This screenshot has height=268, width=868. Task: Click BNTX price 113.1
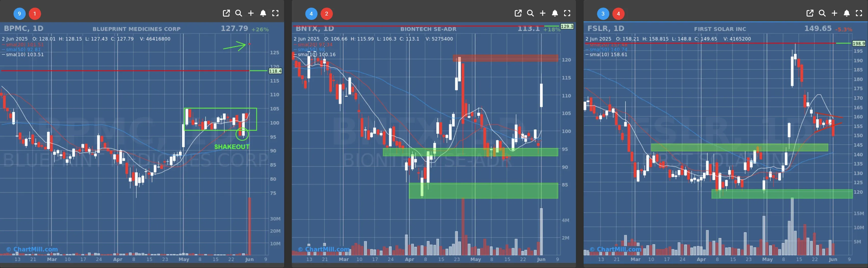tap(528, 29)
